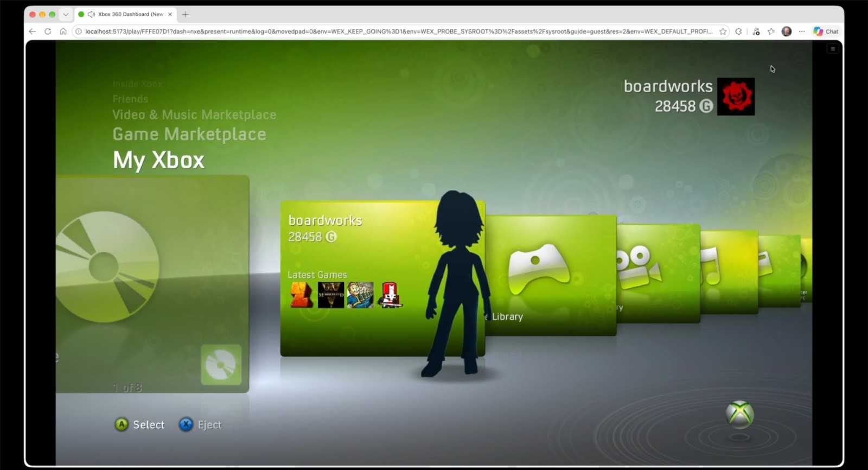
Task: Open the Game Library controller tile
Action: (x=551, y=275)
